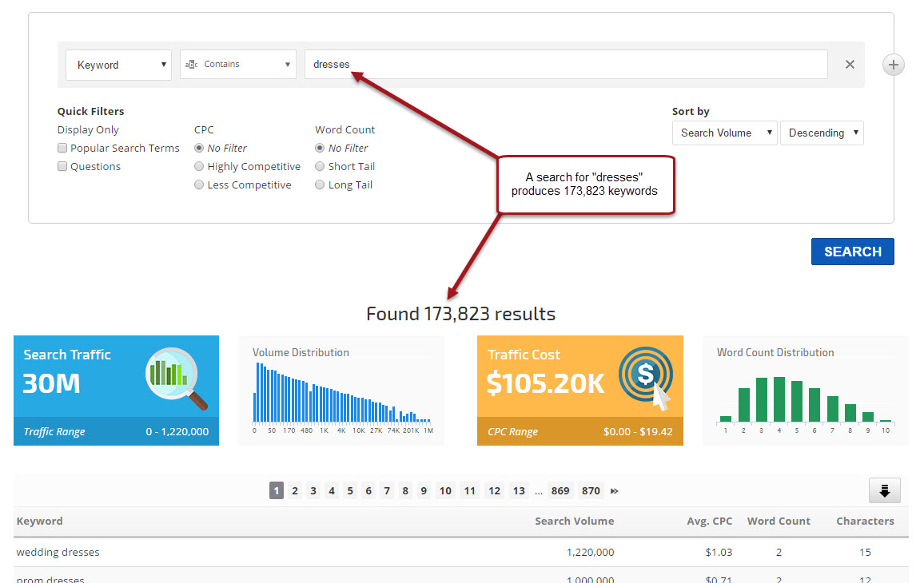Open the Keyword field dropdown

pos(118,65)
